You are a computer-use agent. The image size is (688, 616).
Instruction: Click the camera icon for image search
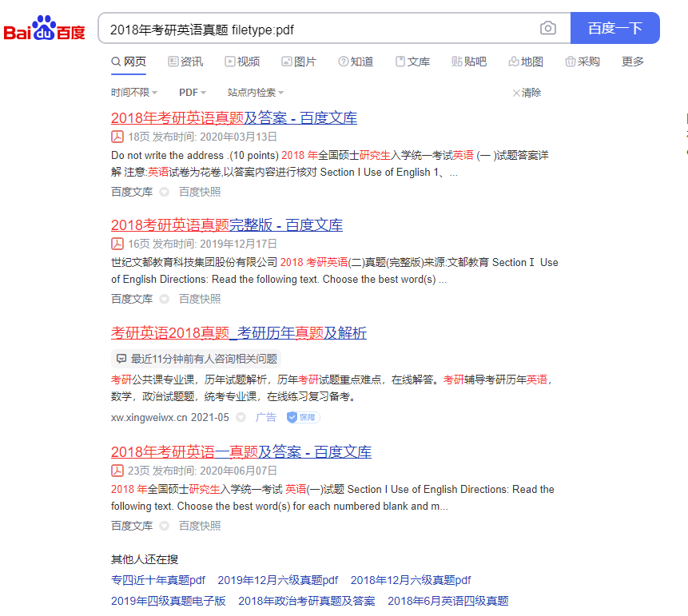(x=548, y=27)
